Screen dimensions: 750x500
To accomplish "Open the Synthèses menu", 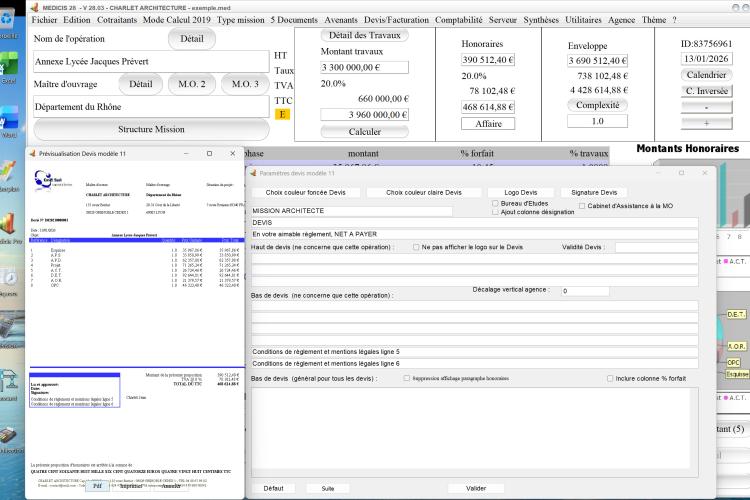I will pyautogui.click(x=540, y=20).
